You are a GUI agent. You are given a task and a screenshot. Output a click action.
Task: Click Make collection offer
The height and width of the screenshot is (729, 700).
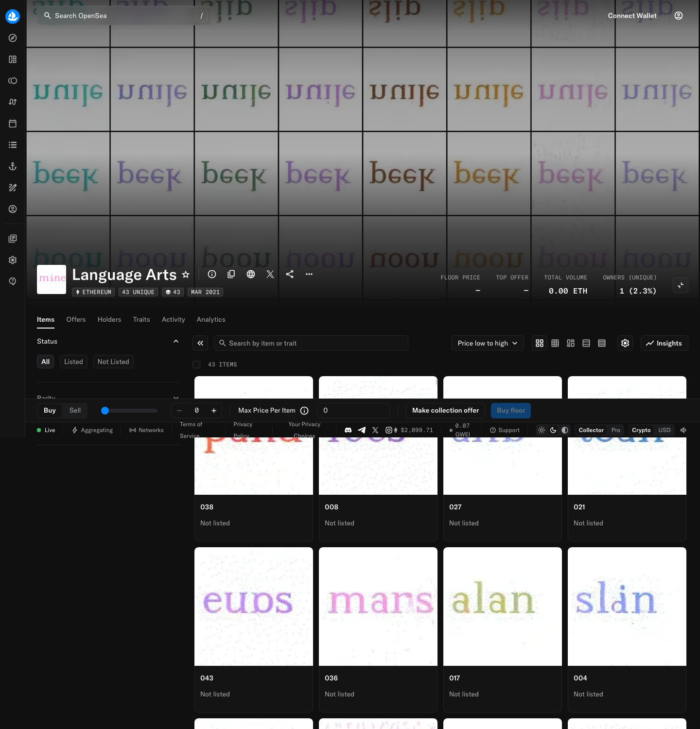pos(445,411)
